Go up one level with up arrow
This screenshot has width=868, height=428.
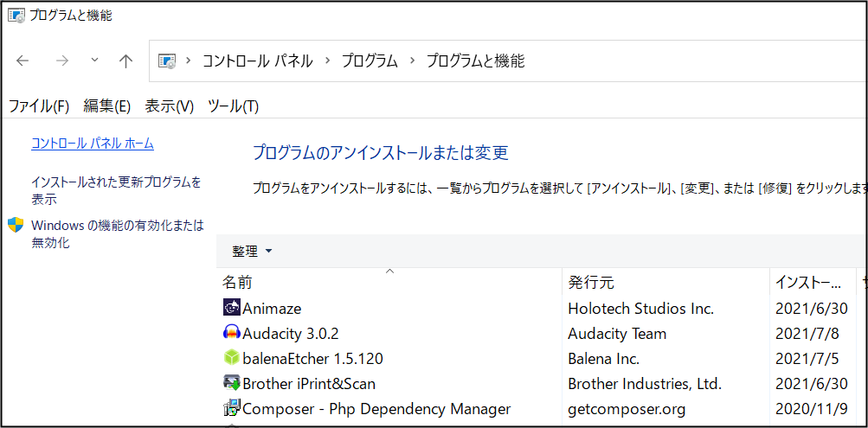(126, 61)
